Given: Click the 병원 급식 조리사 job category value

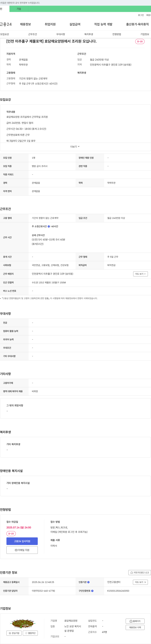Looking at the screenshot, I should (40, 166).
